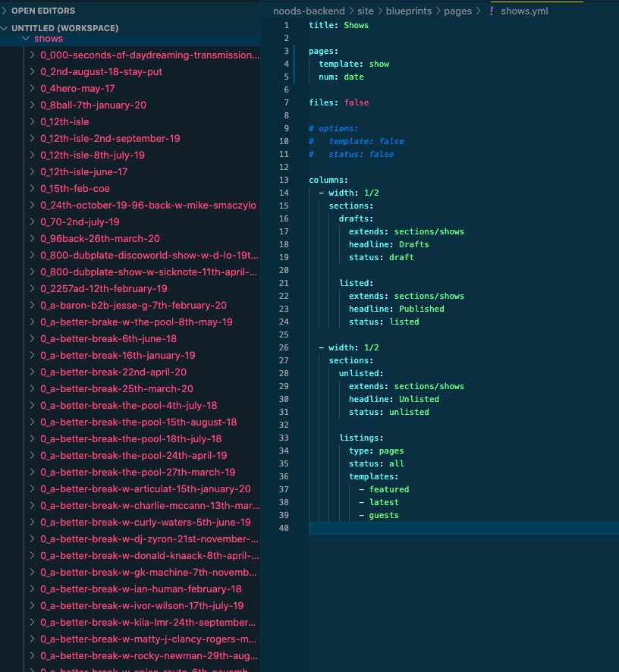Image resolution: width=619 pixels, height=672 pixels.
Task: Click line number 13 in the gutter
Action: 284,180
